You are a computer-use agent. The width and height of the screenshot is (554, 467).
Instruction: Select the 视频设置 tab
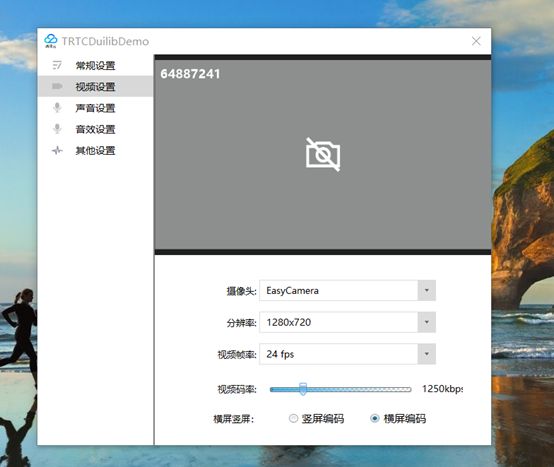coord(95,87)
